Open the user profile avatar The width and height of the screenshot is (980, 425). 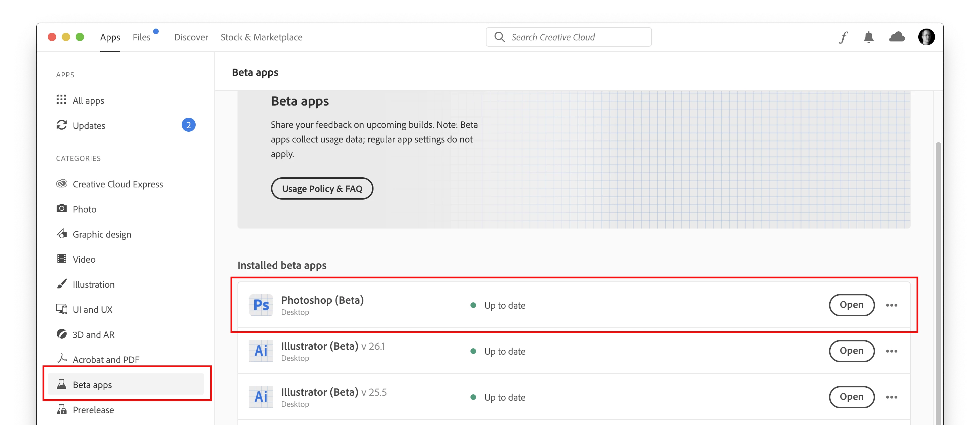pos(926,37)
